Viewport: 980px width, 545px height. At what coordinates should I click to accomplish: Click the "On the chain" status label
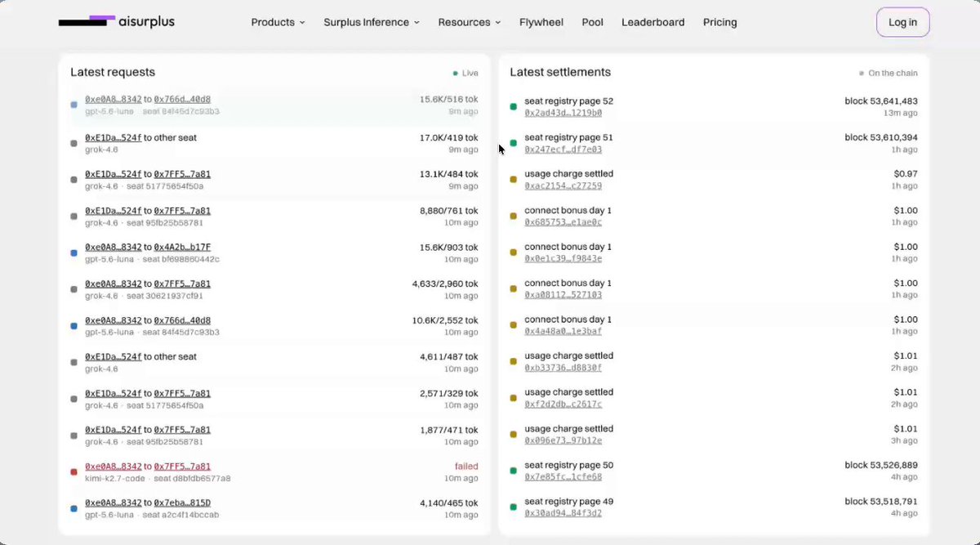coord(889,74)
